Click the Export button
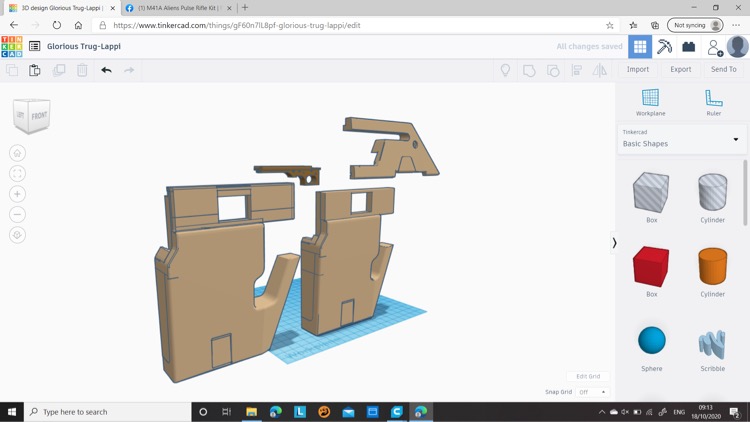This screenshot has width=750, height=422. [x=681, y=69]
